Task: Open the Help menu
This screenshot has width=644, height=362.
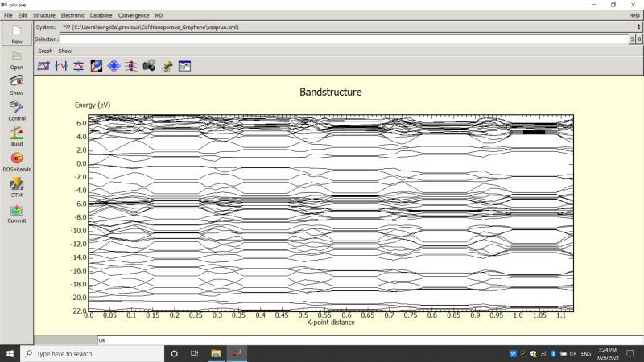Action: tap(634, 15)
